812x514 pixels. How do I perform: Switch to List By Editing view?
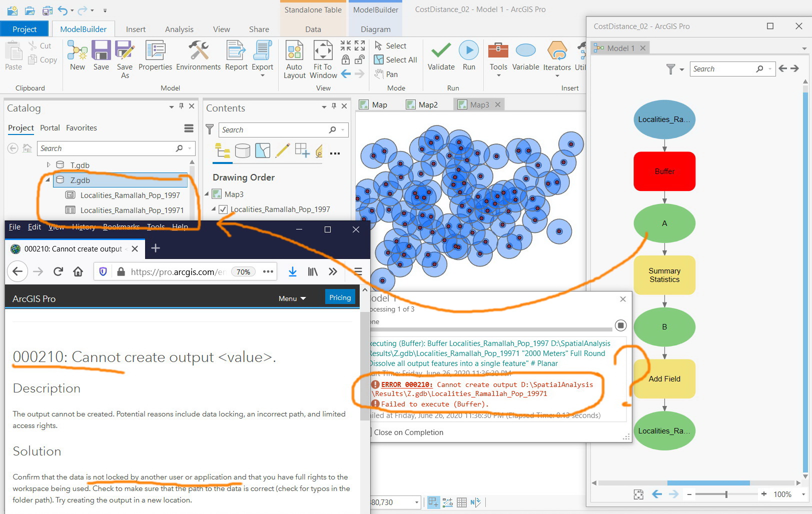click(x=282, y=150)
